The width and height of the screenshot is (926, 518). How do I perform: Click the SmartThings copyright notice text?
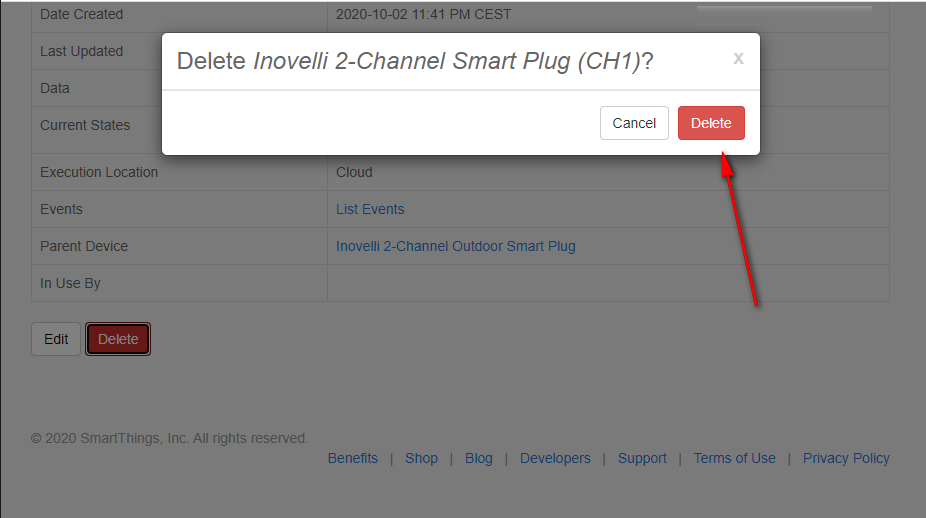(169, 438)
